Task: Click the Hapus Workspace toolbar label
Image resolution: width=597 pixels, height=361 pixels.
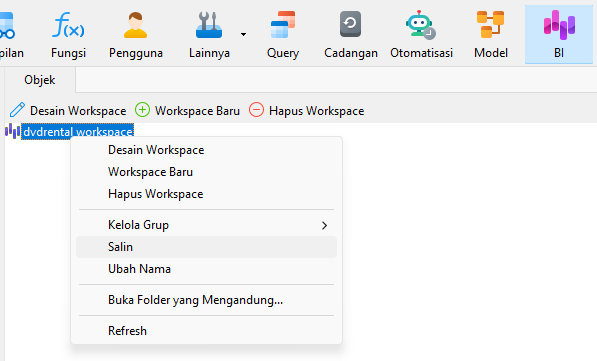Action: coord(316,111)
